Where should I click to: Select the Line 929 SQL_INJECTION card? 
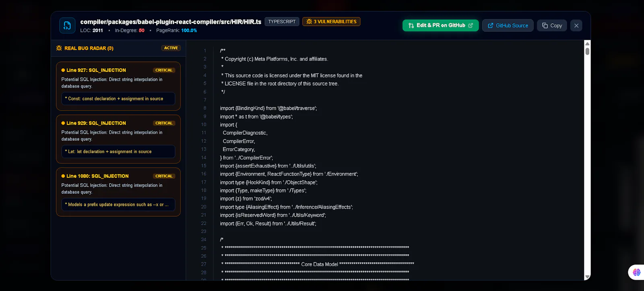point(118,139)
